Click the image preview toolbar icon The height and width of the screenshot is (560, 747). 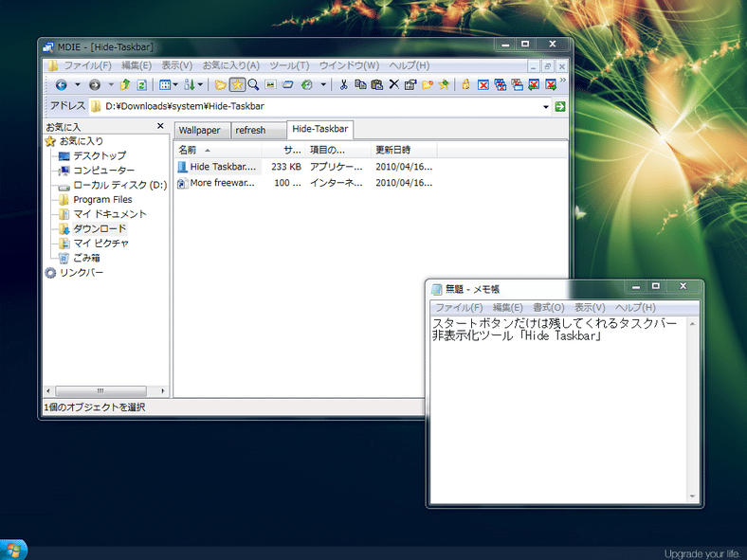270,84
